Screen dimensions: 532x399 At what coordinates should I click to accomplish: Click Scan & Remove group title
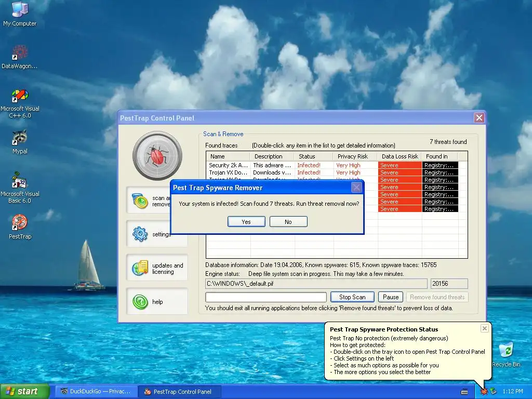click(x=223, y=134)
